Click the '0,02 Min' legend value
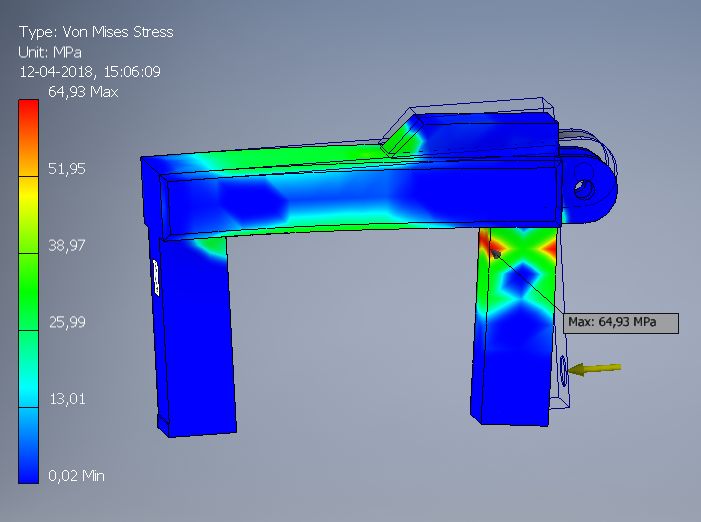Viewport: 701px width, 522px height. click(x=76, y=476)
